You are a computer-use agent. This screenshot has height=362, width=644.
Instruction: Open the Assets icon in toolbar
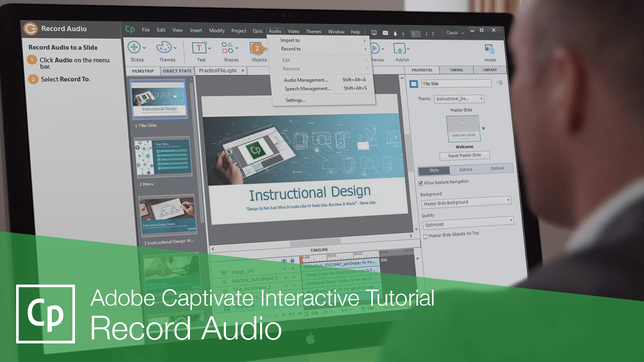point(490,49)
